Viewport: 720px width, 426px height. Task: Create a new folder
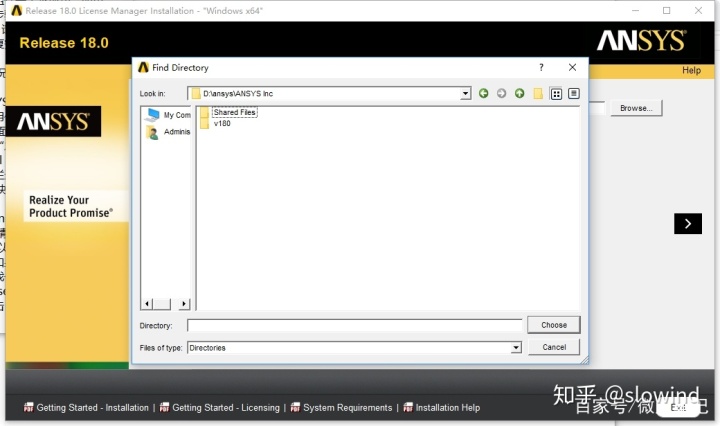click(x=538, y=94)
